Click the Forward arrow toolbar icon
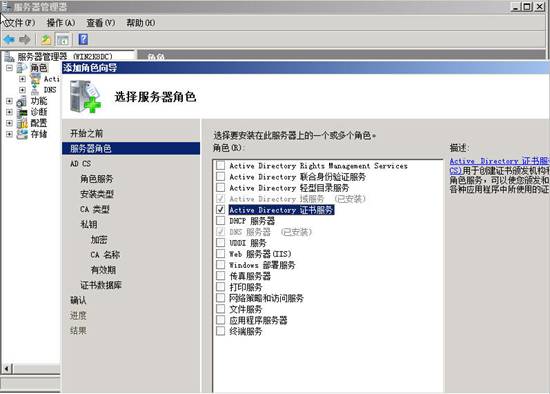The width and height of the screenshot is (550, 394). pos(25,40)
